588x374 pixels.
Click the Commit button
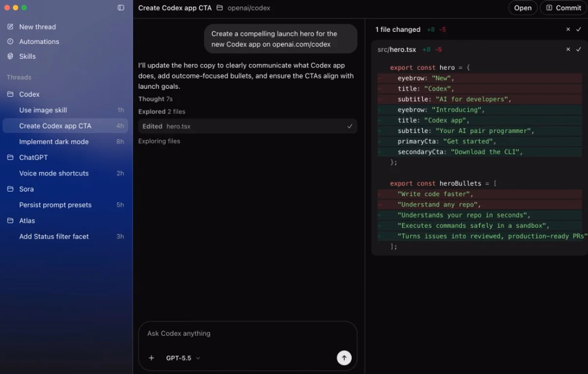coord(563,8)
